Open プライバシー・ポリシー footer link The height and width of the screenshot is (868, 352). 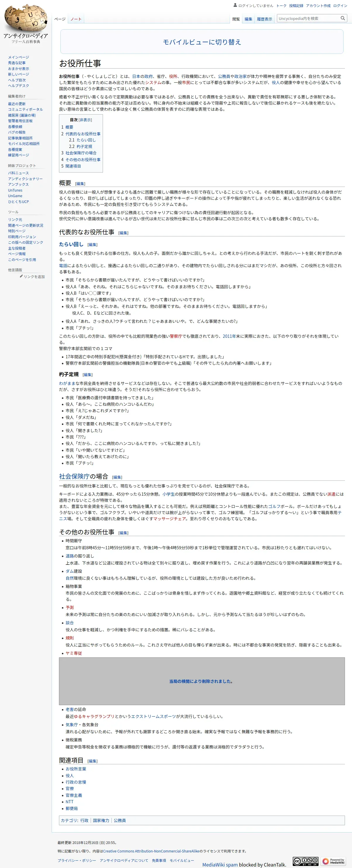77,861
